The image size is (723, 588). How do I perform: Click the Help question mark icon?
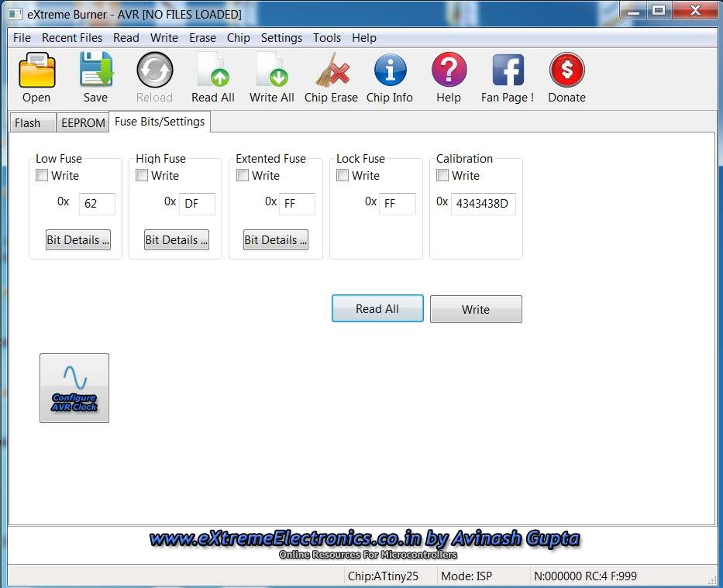tap(449, 70)
